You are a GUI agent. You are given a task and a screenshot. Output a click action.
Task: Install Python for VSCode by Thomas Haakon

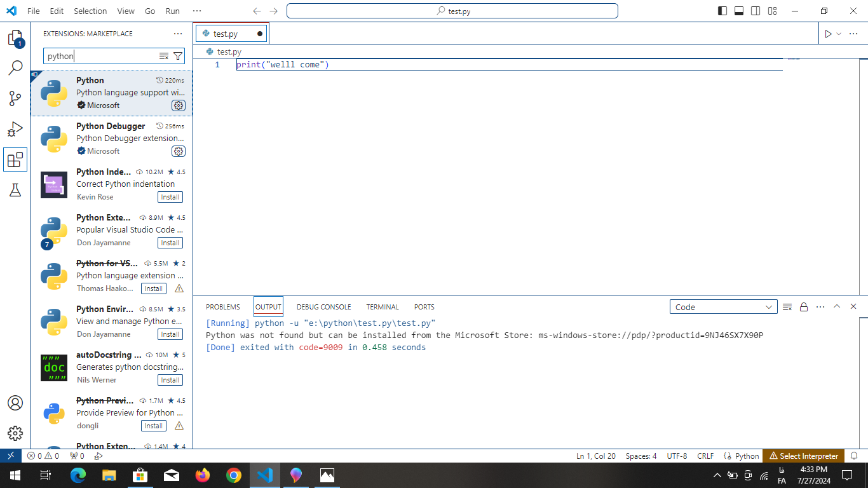coord(153,288)
